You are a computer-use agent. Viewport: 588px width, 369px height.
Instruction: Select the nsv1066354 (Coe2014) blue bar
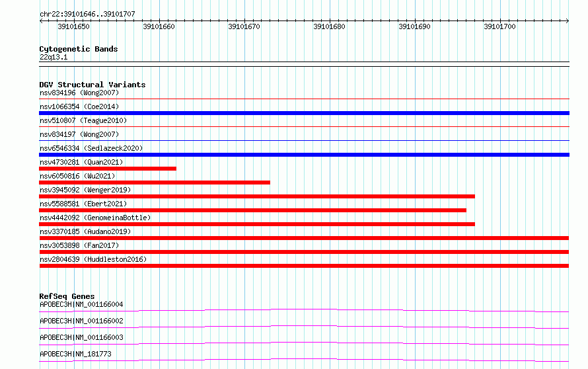coord(304,113)
